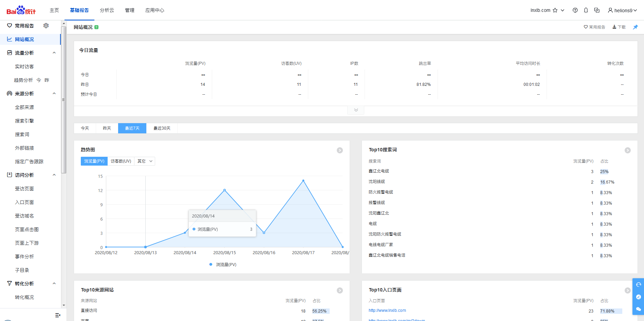The height and width of the screenshot is (321, 644).
Task: Open the notifications bell icon
Action: [x=586, y=10]
